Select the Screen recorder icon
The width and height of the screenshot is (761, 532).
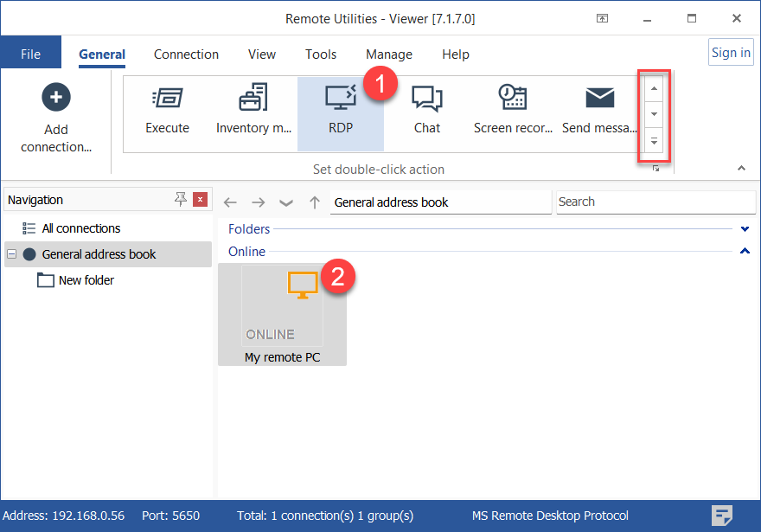pyautogui.click(x=513, y=98)
